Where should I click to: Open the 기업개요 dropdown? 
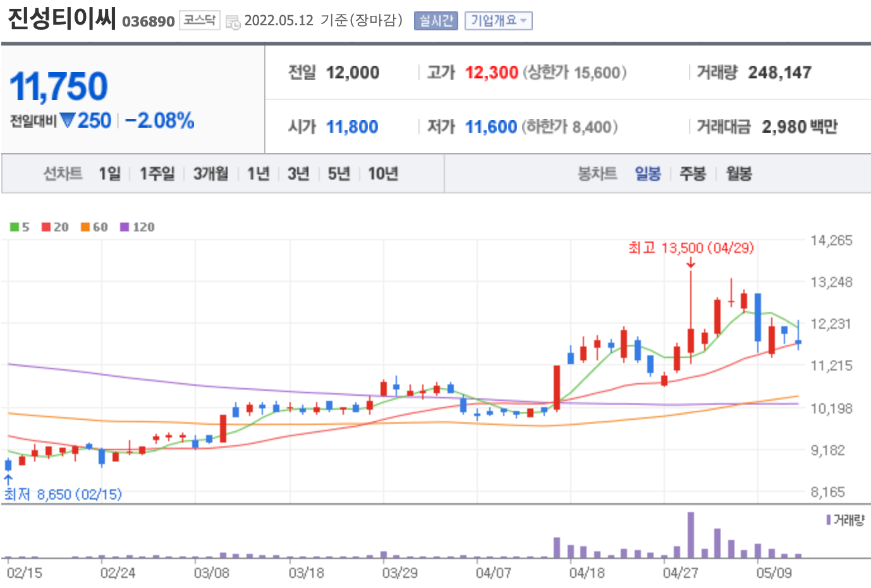point(499,21)
